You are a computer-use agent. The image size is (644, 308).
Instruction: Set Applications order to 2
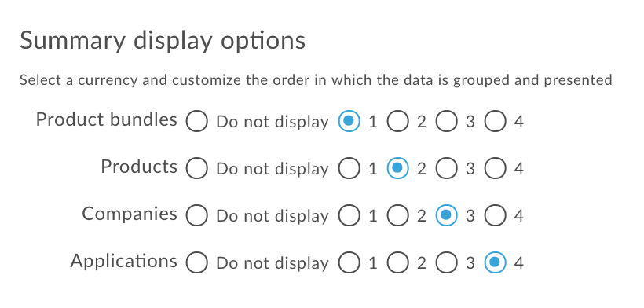(397, 262)
